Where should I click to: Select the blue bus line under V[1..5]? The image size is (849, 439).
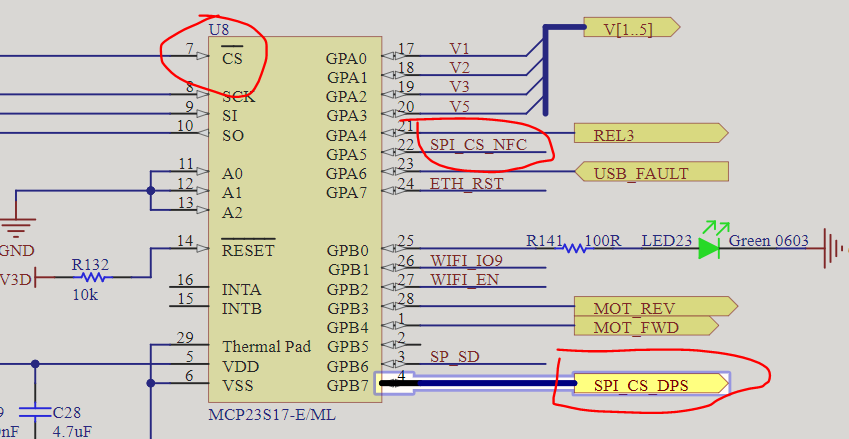[x=545, y=70]
